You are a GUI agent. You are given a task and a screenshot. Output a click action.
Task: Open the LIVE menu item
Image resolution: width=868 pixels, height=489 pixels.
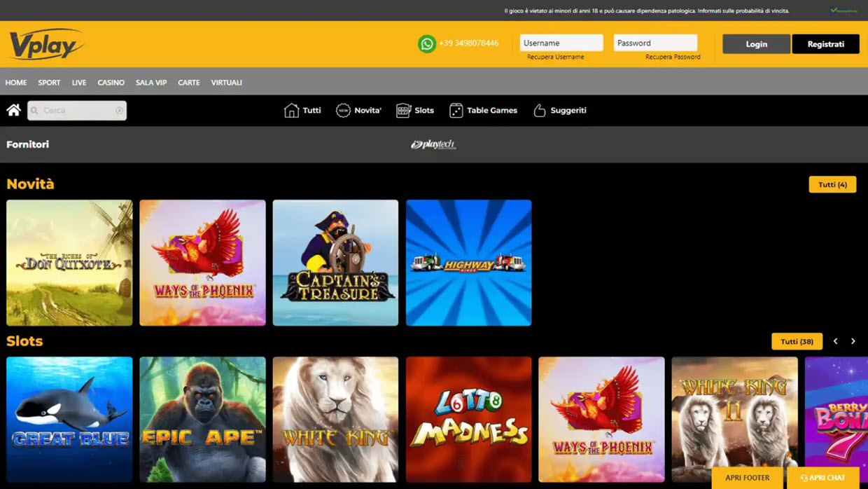[x=79, y=83]
